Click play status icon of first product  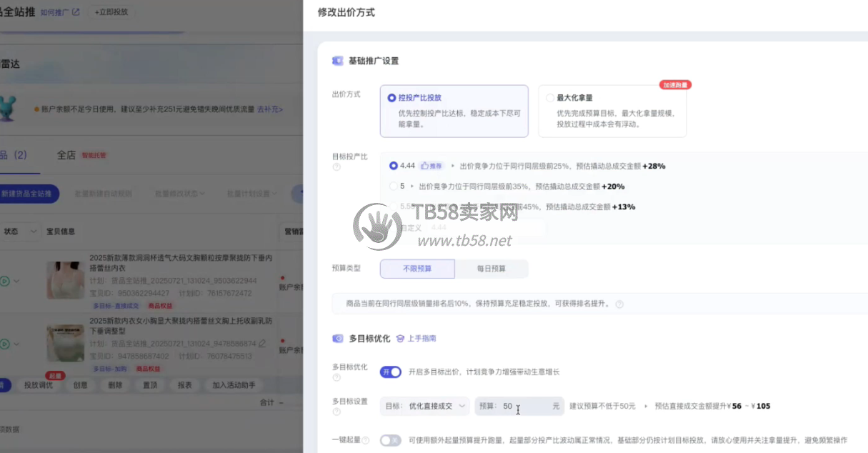[x=5, y=282]
